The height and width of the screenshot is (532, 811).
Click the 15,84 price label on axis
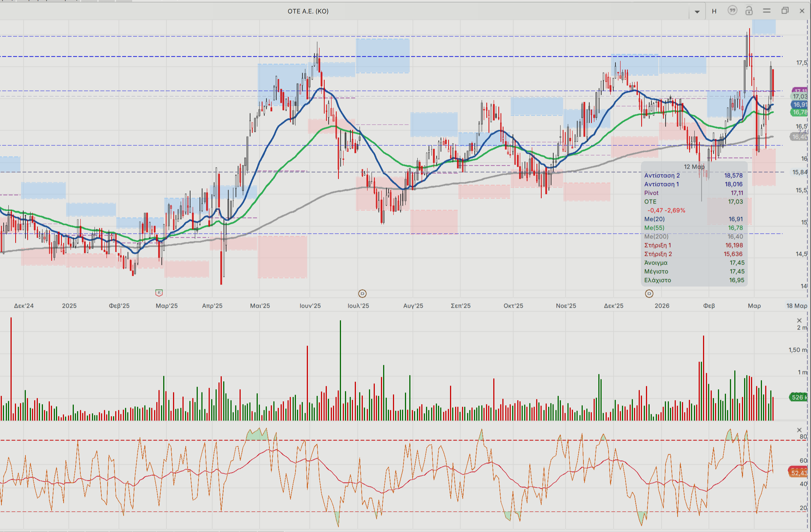click(x=799, y=172)
